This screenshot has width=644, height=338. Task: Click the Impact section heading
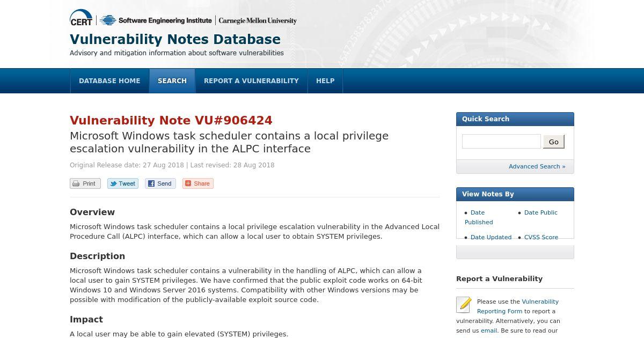coord(86,319)
